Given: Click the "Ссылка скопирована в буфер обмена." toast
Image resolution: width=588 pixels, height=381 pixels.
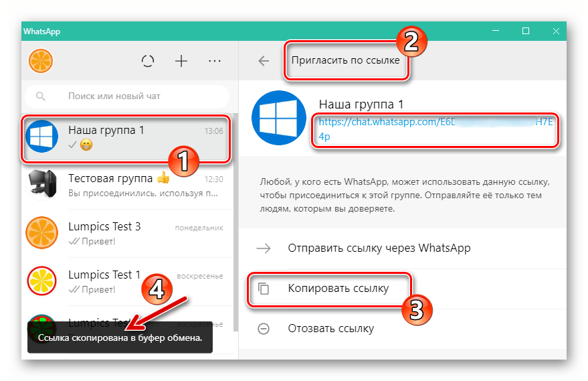Looking at the screenshot, I should coord(120,337).
